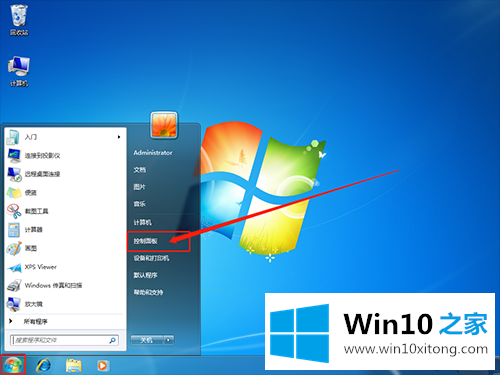Viewport: 500px width, 375px height.
Task: Launch 截图工具 Snipping Tool
Action: [x=65, y=211]
